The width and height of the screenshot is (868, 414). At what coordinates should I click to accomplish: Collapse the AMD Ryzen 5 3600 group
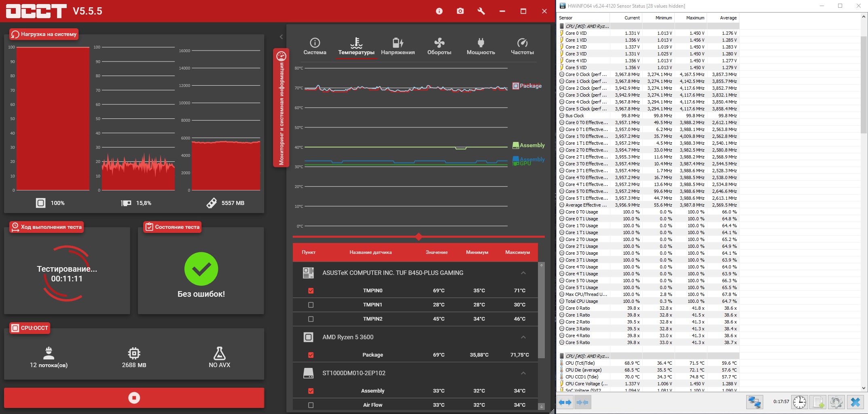click(523, 337)
